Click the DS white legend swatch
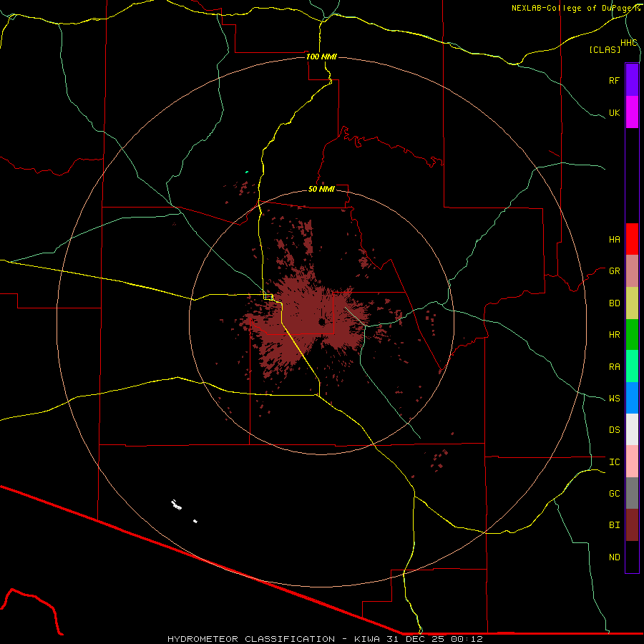The width and height of the screenshot is (644, 644). pos(632,429)
